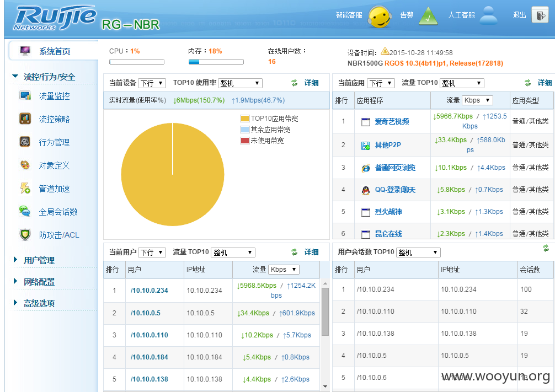Click the 昆仑在线 application icon

[366, 234]
